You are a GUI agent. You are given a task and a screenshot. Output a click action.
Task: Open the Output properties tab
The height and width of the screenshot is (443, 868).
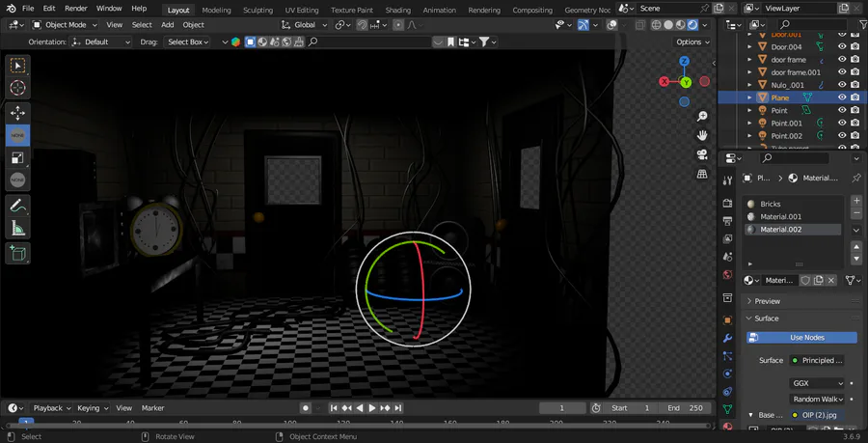coord(728,222)
